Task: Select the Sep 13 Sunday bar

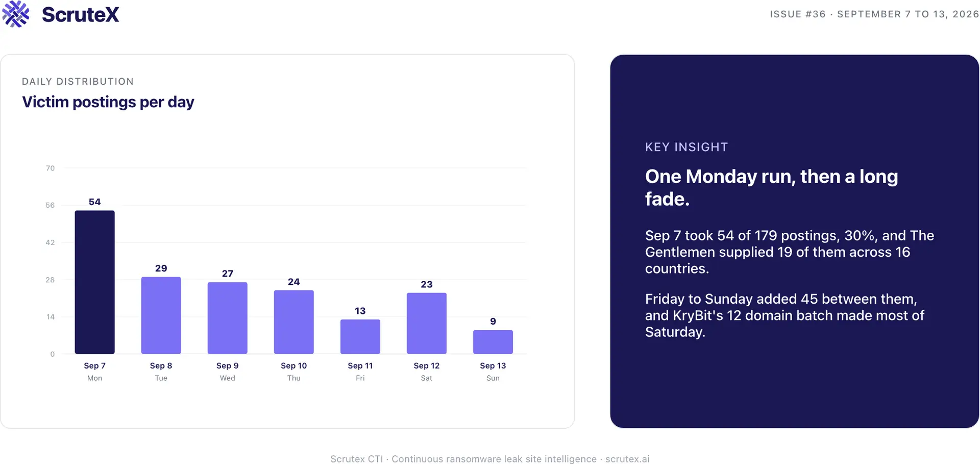Action: [493, 341]
